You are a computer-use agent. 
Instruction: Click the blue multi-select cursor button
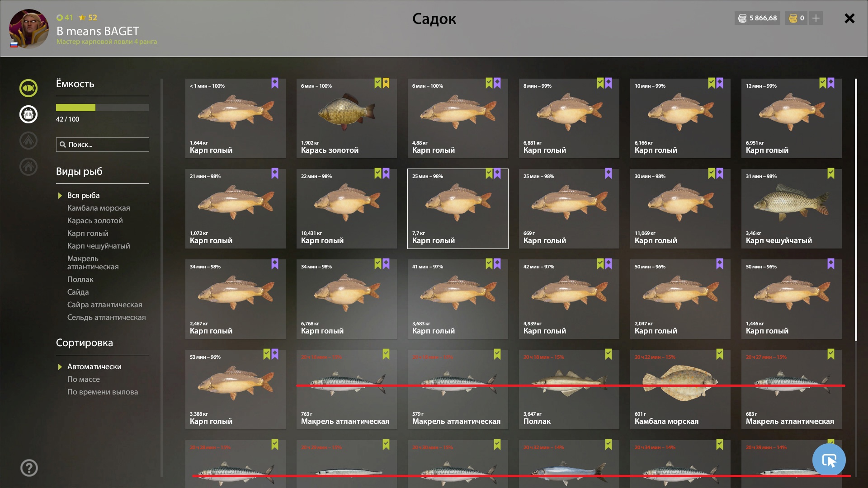[x=829, y=460]
